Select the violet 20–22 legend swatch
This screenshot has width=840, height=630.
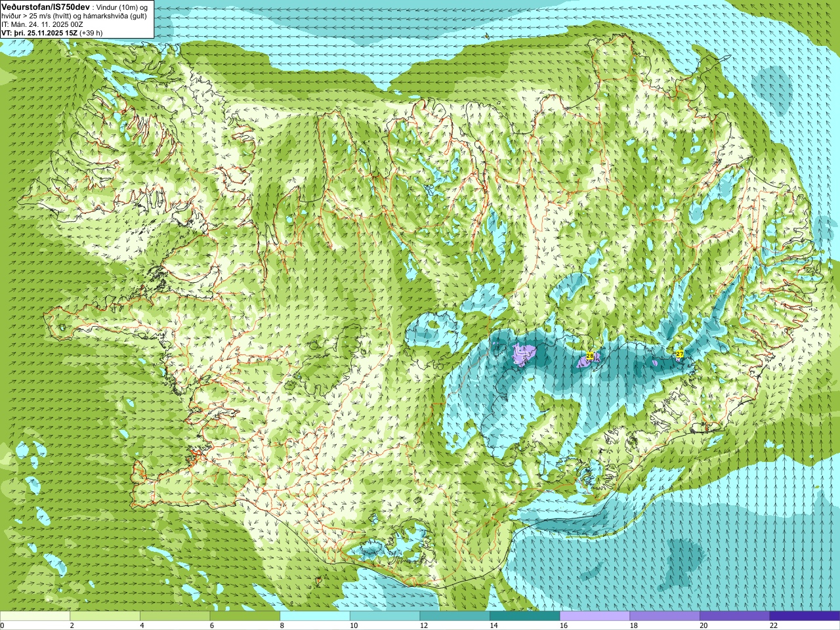click(735, 616)
